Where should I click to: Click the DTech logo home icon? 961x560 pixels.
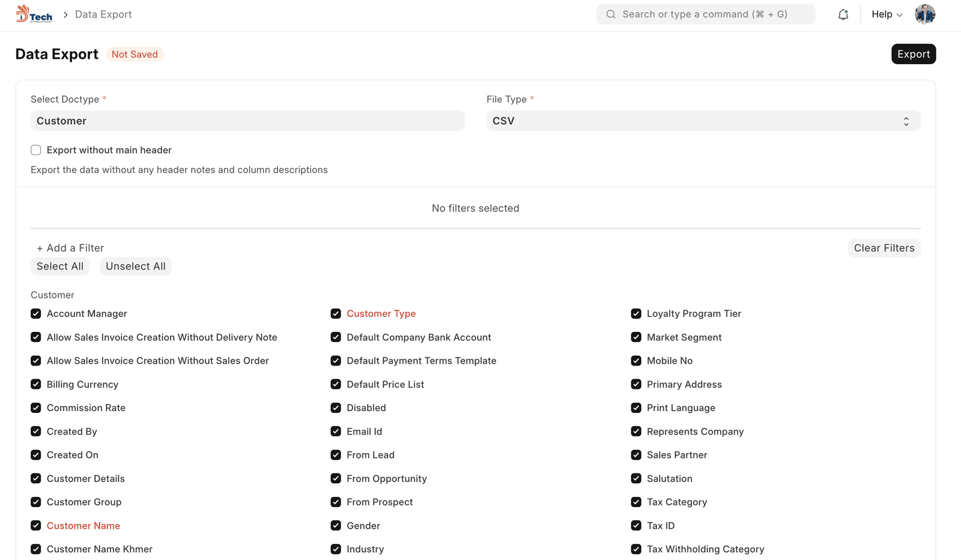[34, 14]
